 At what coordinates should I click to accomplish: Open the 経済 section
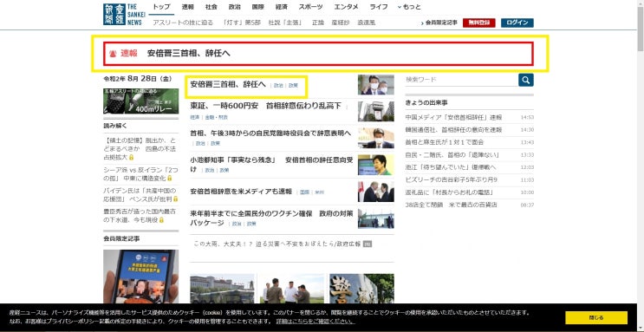[282, 7]
